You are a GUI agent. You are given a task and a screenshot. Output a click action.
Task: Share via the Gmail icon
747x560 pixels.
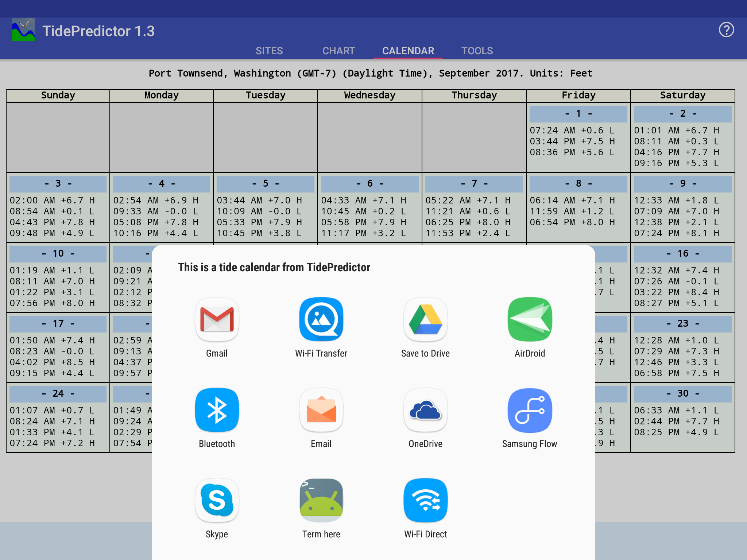point(217,320)
